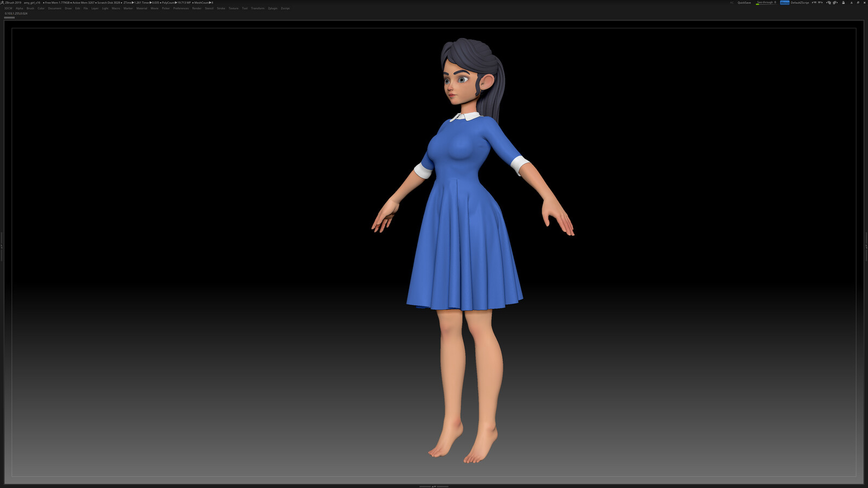Click the lock UI padlock icon
The width and height of the screenshot is (868, 488).
pyautogui.click(x=843, y=3)
